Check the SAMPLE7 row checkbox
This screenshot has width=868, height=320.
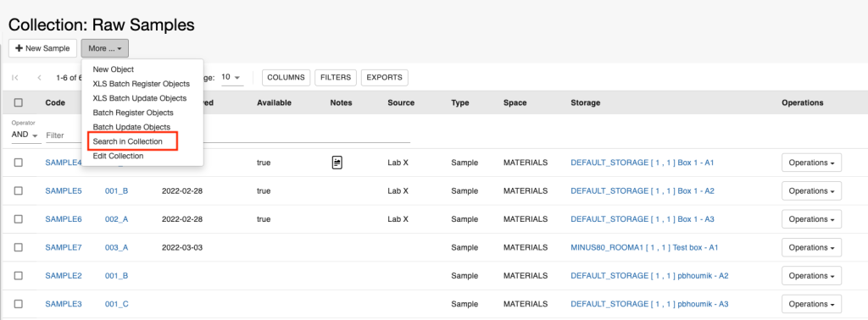click(x=19, y=247)
